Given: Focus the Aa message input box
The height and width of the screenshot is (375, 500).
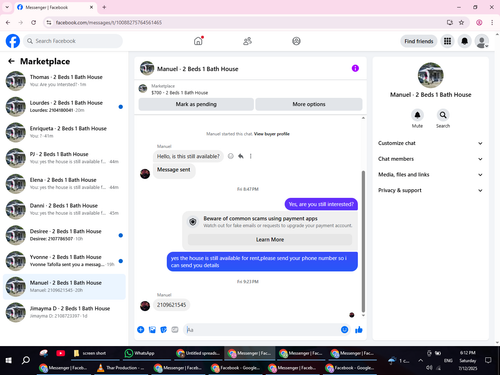Looking at the screenshot, I should pyautogui.click(x=261, y=330).
